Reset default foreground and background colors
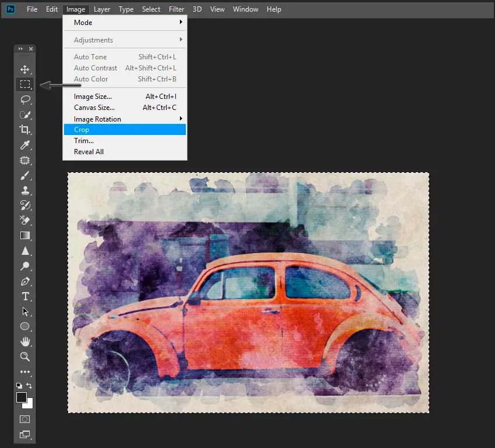This screenshot has height=448, width=495. tap(19, 386)
